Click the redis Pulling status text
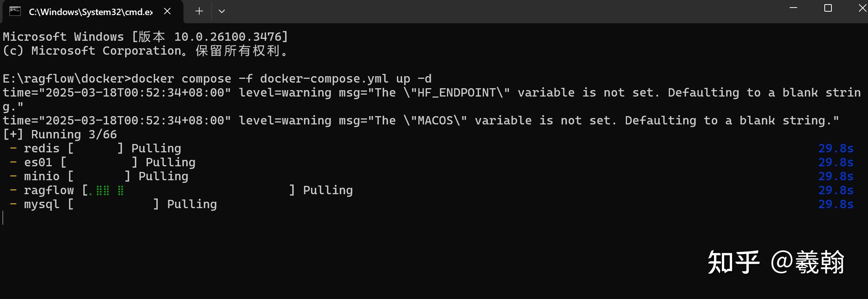 156,149
